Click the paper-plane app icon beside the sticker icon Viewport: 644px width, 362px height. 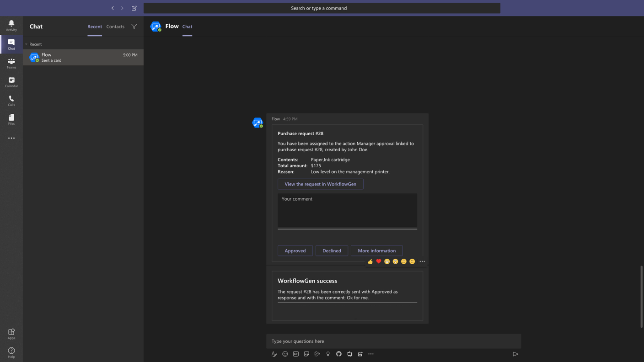317,354
